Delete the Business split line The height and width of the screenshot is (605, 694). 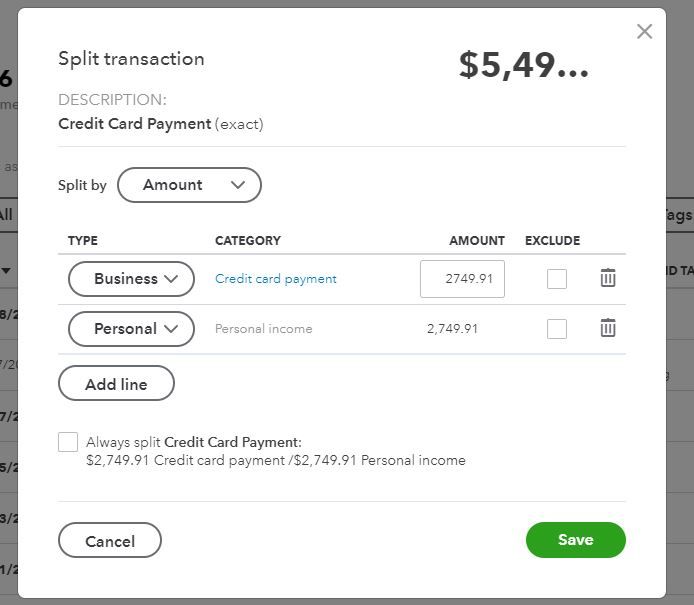tap(608, 278)
